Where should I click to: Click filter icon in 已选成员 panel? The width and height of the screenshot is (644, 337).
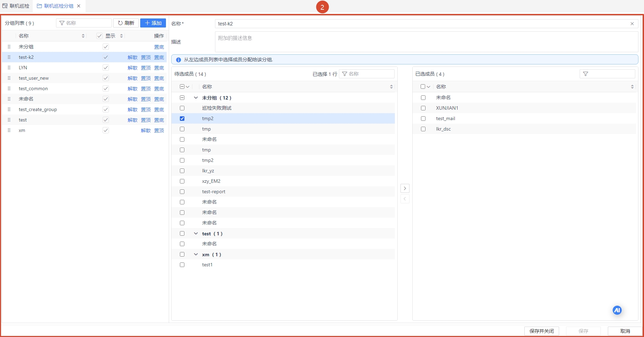tap(586, 74)
